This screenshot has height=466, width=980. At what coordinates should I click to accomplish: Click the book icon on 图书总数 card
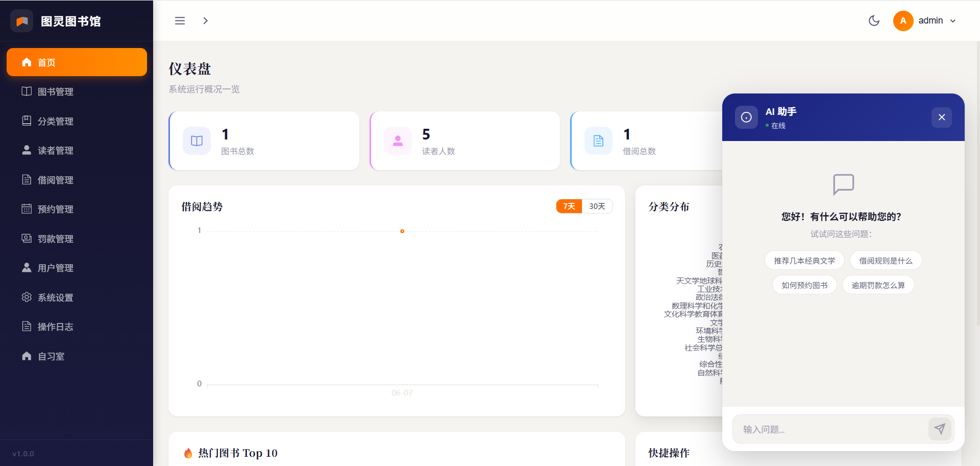(197, 141)
